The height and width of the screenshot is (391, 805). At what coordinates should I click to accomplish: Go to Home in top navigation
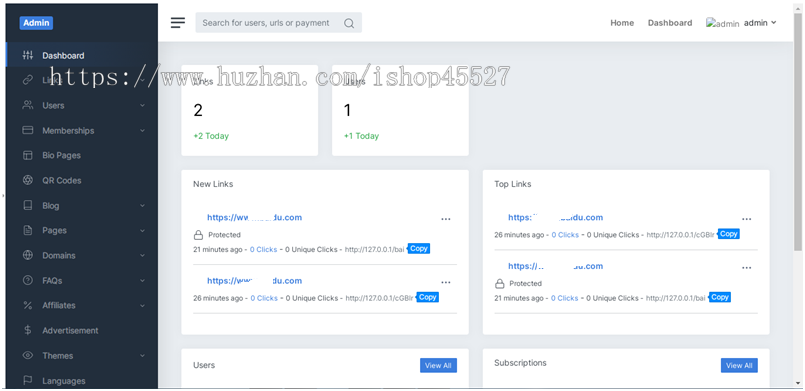pos(622,23)
